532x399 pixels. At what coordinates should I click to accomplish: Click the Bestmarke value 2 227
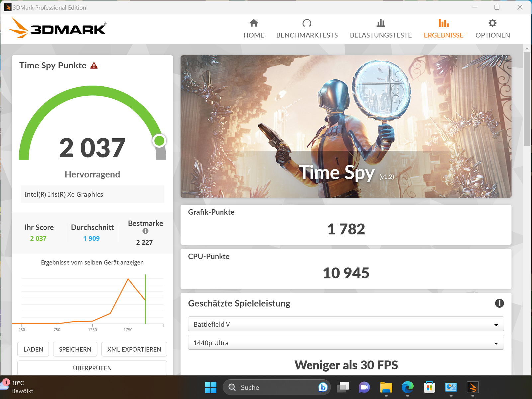(144, 242)
